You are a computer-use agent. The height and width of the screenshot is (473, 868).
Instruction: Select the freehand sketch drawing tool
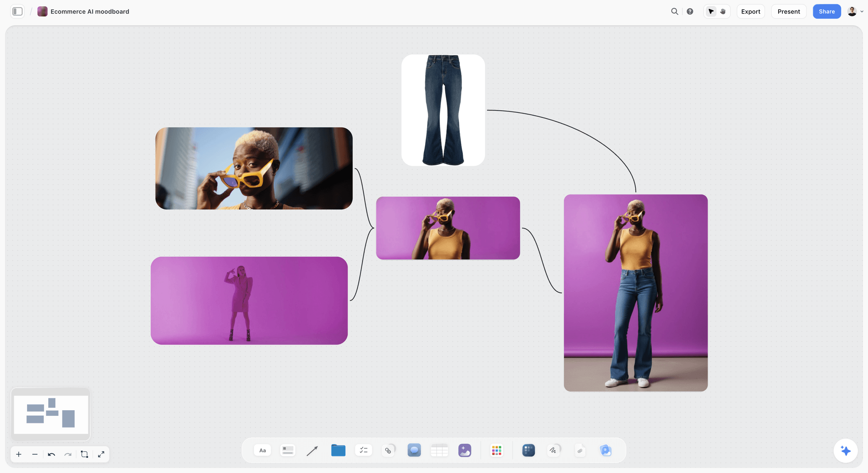pyautogui.click(x=554, y=450)
